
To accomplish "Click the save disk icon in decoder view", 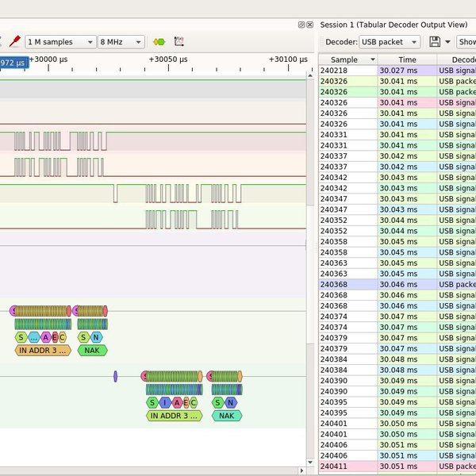I will [434, 41].
